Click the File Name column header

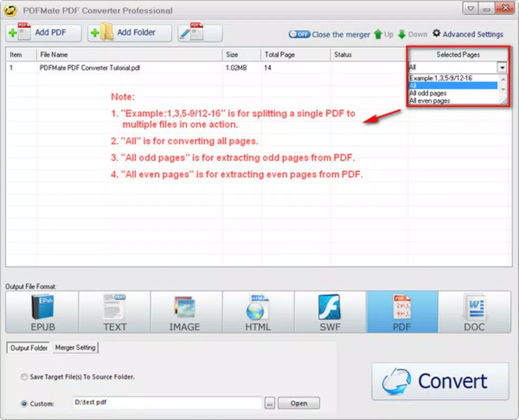(x=129, y=55)
